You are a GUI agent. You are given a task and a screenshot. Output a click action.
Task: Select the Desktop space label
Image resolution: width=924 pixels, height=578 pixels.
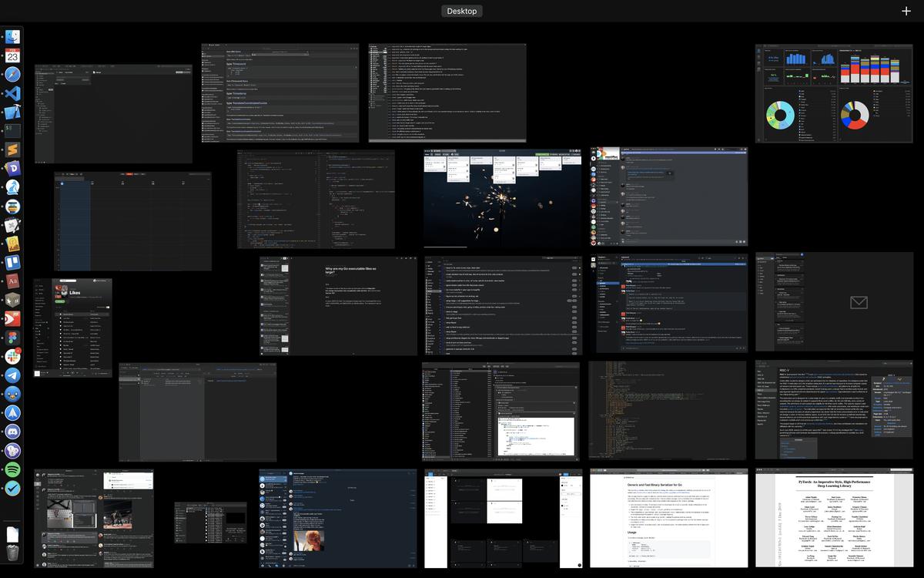pyautogui.click(x=462, y=11)
